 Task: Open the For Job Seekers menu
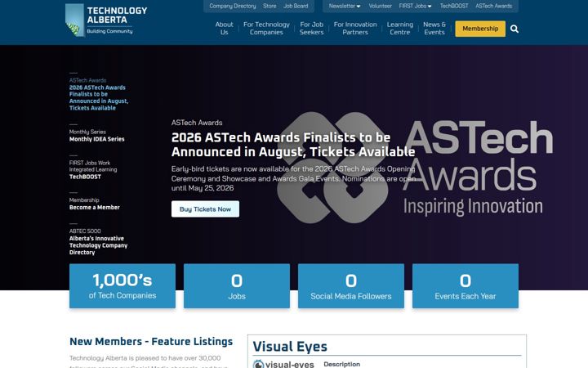point(311,28)
